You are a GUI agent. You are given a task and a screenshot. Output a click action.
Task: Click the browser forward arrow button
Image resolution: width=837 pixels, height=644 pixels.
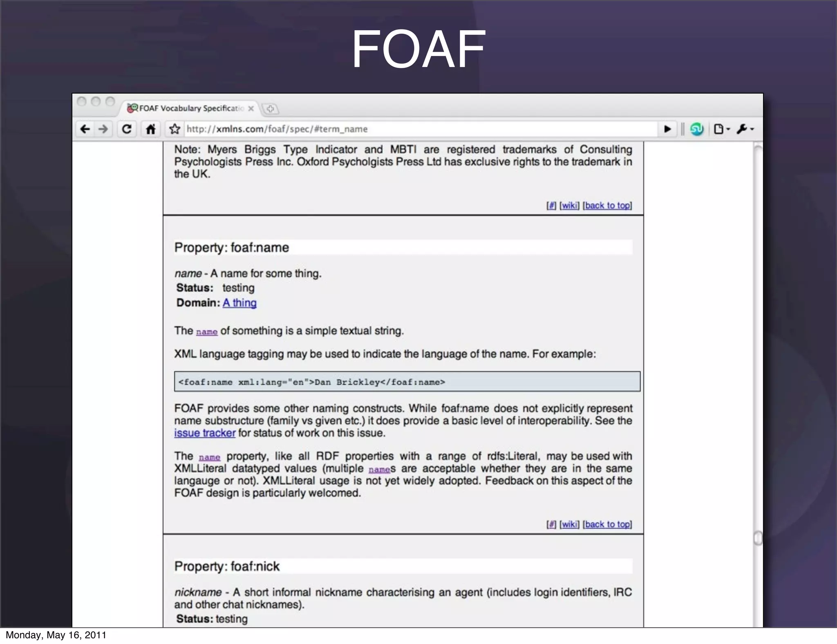pos(103,129)
